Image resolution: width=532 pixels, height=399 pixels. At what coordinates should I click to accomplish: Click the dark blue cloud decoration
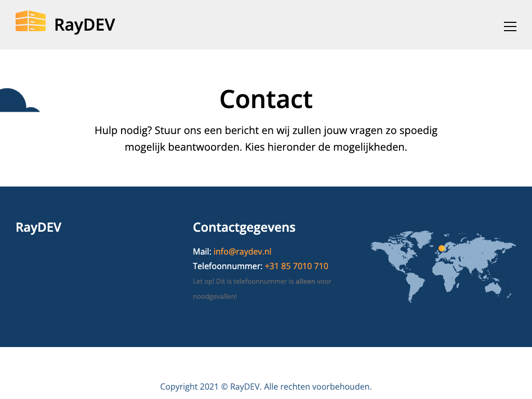[16, 102]
